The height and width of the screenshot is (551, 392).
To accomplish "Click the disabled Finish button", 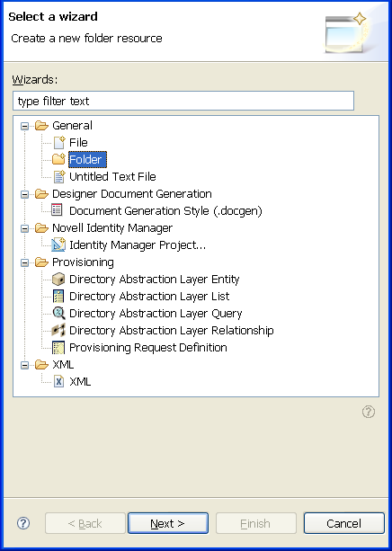I will [x=256, y=523].
